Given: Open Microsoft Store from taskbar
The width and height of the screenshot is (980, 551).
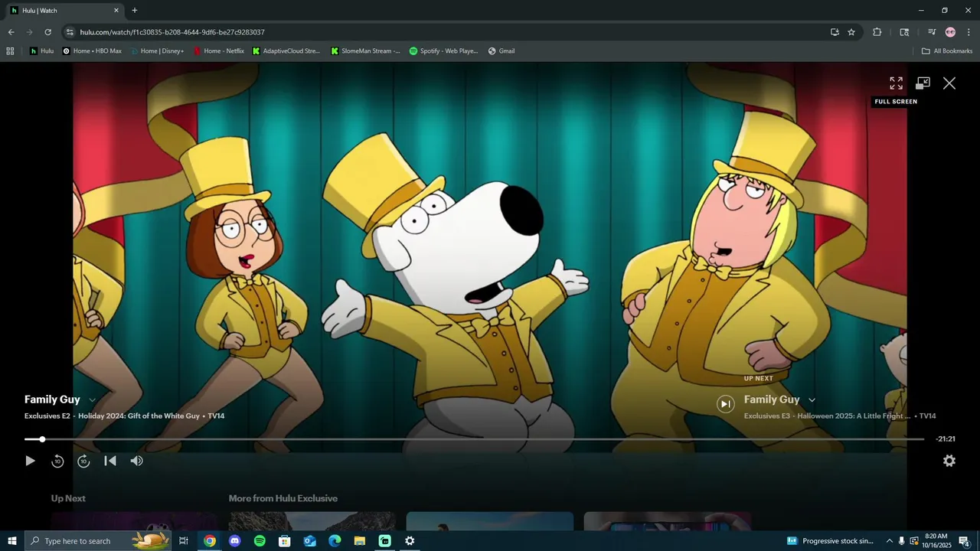Looking at the screenshot, I should 285,541.
